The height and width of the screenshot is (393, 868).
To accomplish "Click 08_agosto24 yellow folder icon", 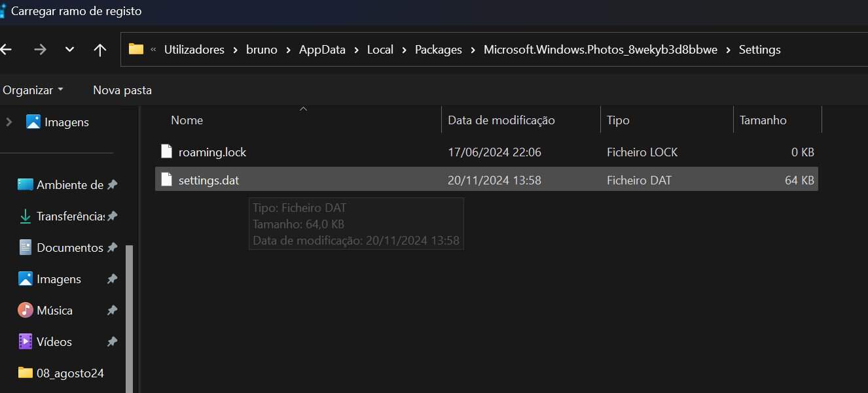I will pos(25,373).
